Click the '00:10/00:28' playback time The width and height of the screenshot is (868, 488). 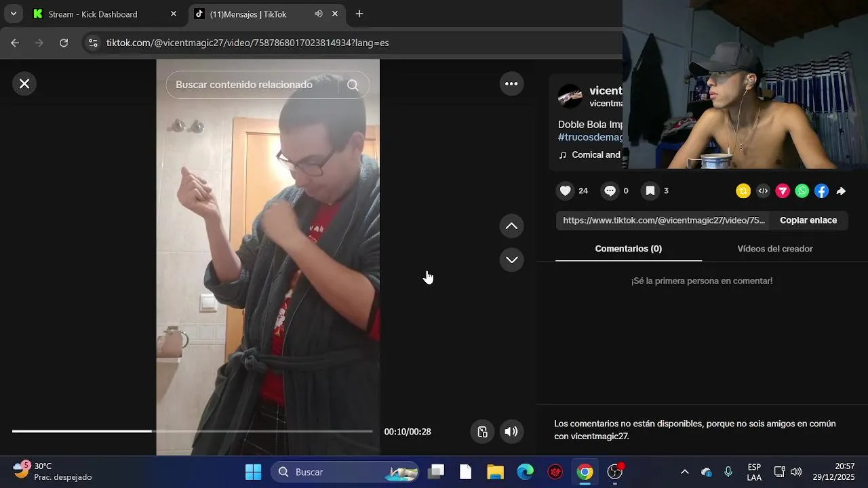click(x=408, y=432)
